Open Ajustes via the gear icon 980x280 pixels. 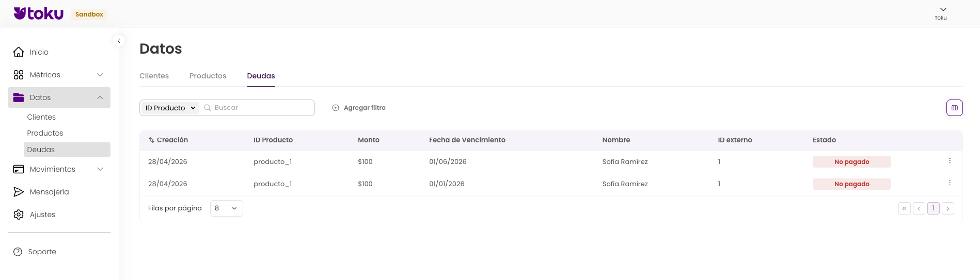pos(19,215)
